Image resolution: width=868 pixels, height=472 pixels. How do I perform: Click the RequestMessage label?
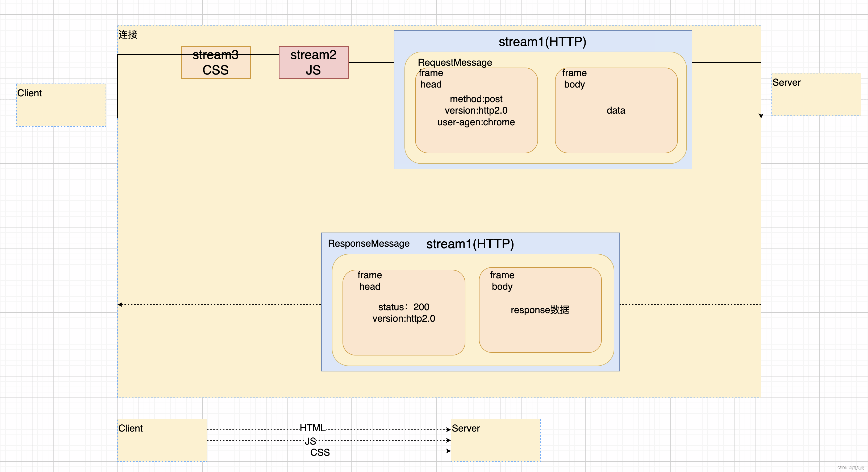click(454, 62)
